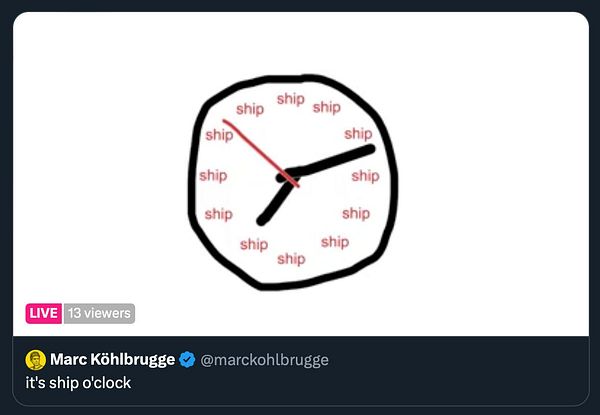
Task: Click the short black hour hand
Action: 272,203
